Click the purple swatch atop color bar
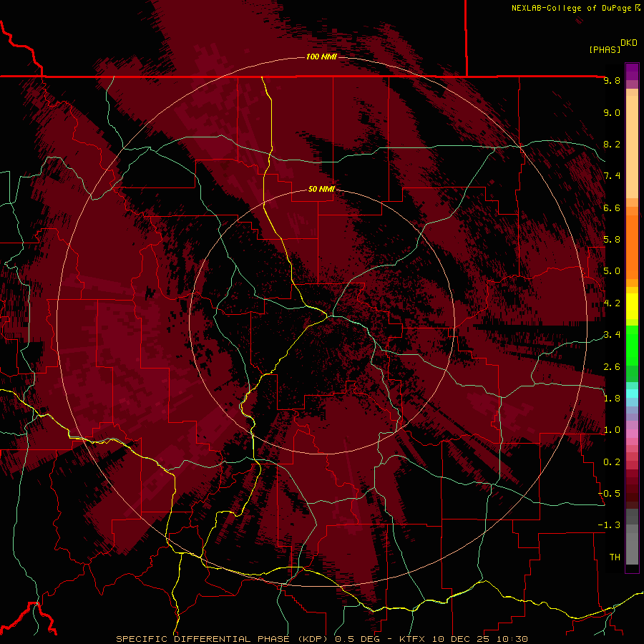Screen dimensions: 644x644 point(632,72)
